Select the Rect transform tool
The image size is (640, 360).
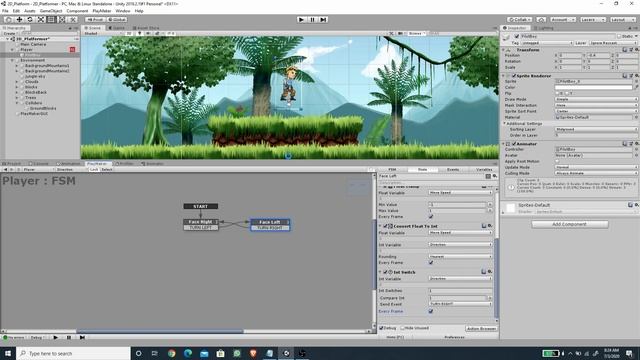tap(51, 20)
